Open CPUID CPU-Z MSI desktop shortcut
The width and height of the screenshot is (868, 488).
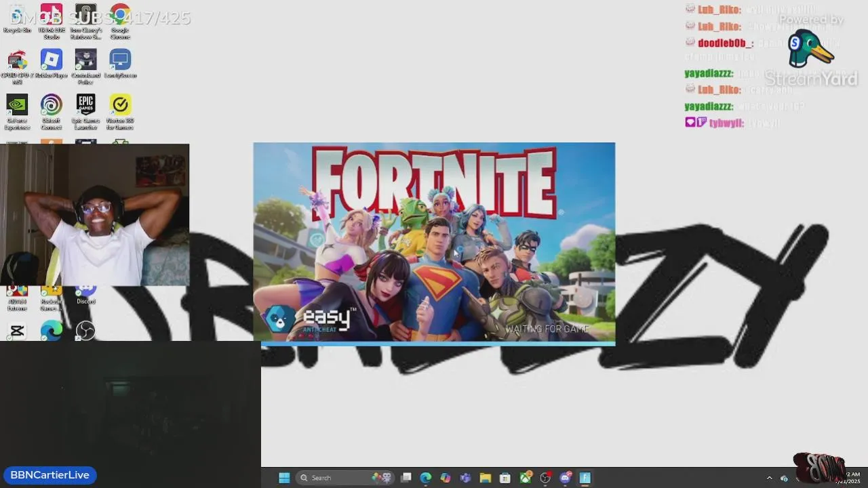[17, 67]
